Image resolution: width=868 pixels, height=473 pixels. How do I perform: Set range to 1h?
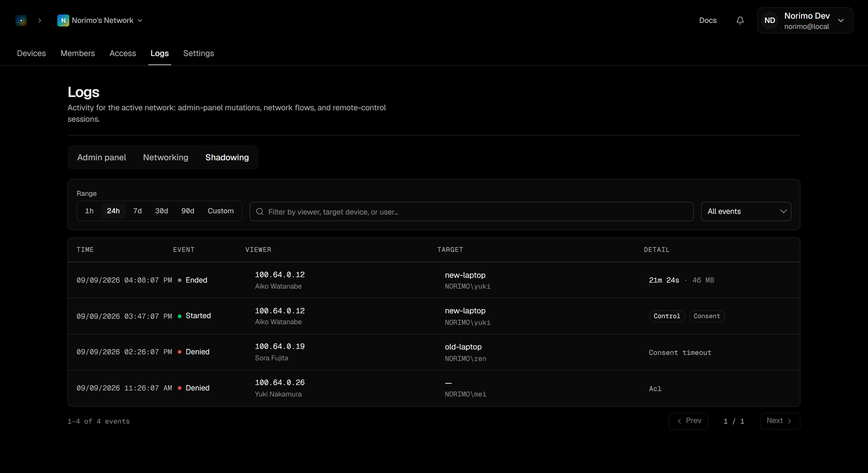89,211
